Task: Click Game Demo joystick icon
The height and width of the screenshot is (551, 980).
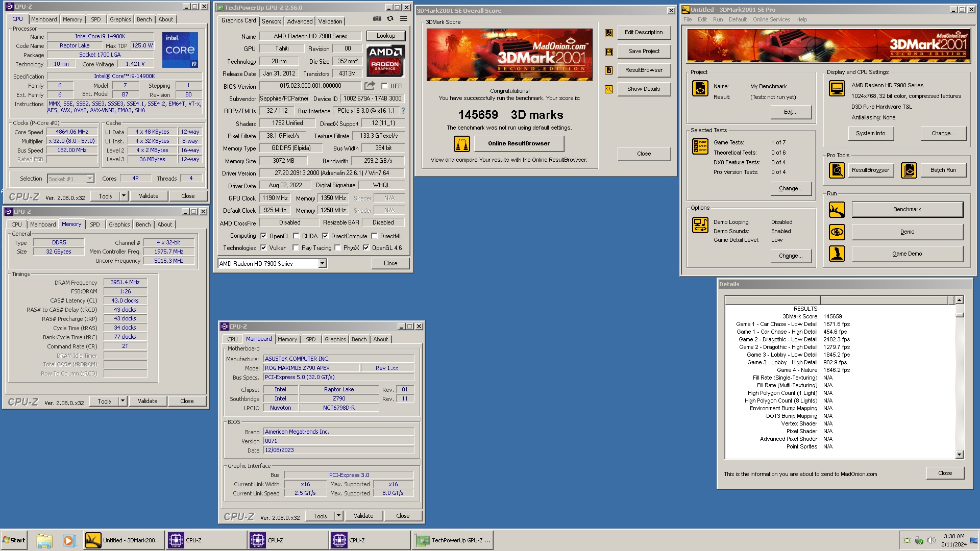Action: [837, 254]
